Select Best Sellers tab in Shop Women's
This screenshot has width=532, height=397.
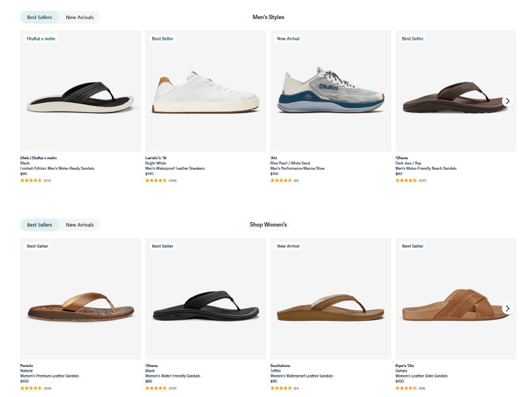pyautogui.click(x=40, y=225)
